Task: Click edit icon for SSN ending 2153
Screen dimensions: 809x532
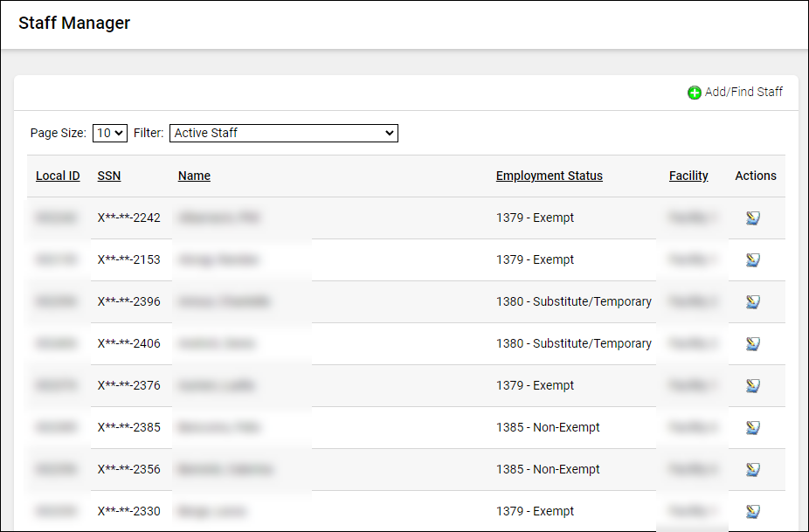Action: pos(752,260)
